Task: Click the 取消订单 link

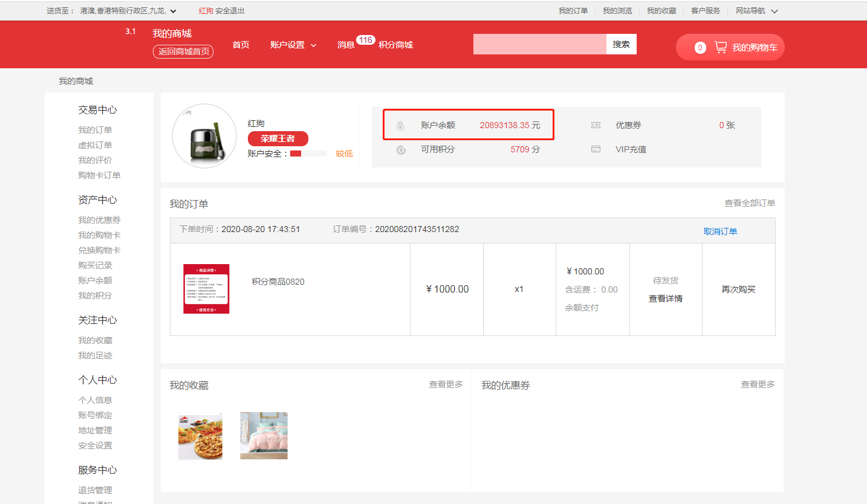Action: (x=720, y=231)
